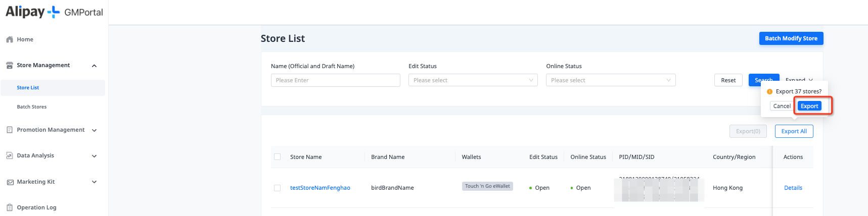The height and width of the screenshot is (216, 868).
Task: Click the Marketing Kit icon
Action: (10, 182)
